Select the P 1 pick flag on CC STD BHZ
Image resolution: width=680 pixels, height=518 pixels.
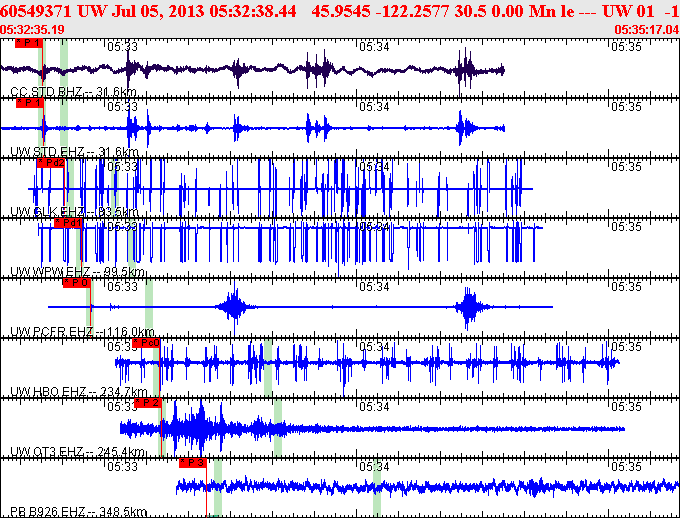point(29,43)
